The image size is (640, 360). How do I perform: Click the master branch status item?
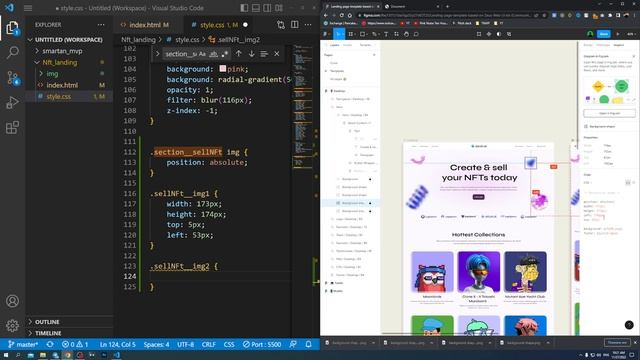23,344
